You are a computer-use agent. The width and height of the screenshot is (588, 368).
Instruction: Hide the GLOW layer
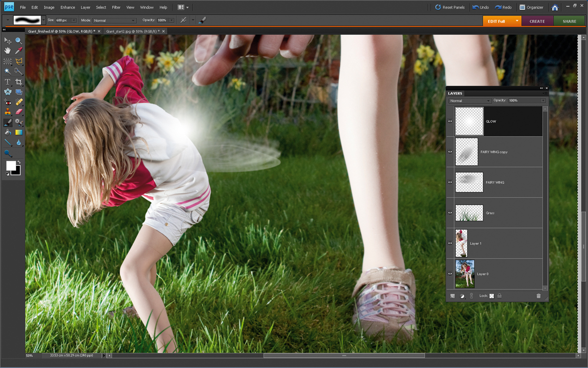[x=450, y=121]
